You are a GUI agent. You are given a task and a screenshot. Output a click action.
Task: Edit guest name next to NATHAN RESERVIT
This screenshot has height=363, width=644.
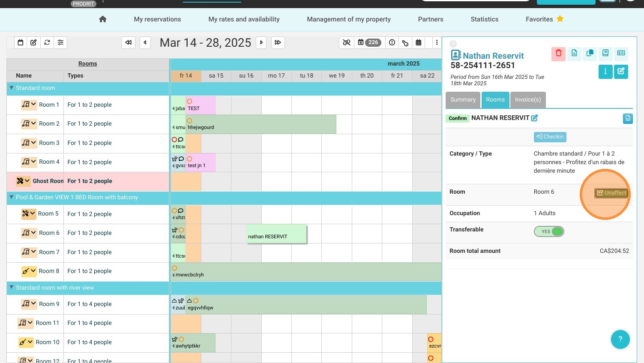coord(534,118)
